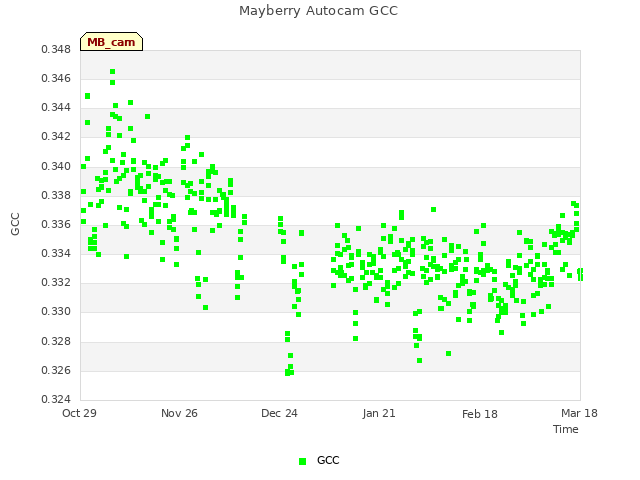The image size is (640, 480).
Task: Click the Dec 24 x-axis label
Action: [279, 413]
